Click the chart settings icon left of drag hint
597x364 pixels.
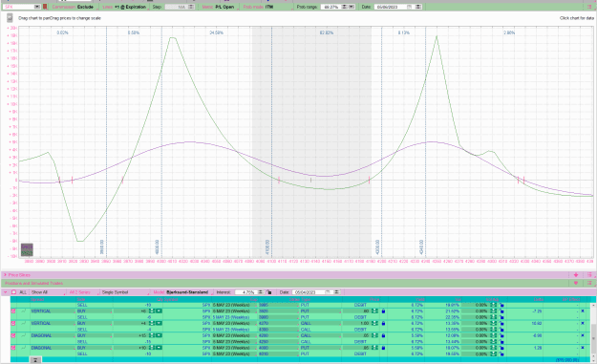(x=10, y=18)
